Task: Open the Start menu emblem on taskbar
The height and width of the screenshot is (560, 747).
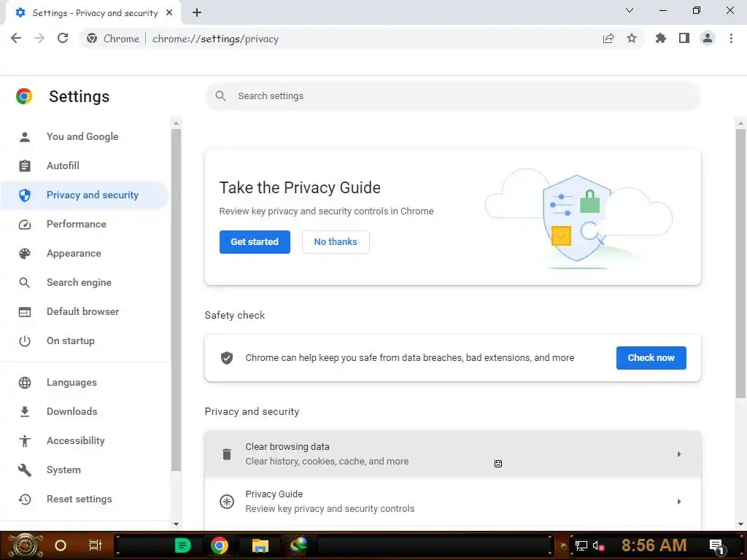Action: pos(25,545)
